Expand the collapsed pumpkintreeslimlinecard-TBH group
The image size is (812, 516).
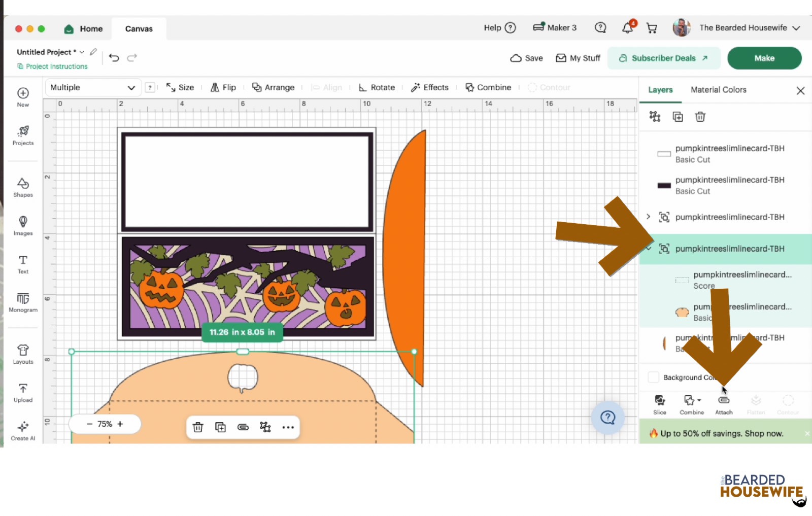[x=648, y=217]
